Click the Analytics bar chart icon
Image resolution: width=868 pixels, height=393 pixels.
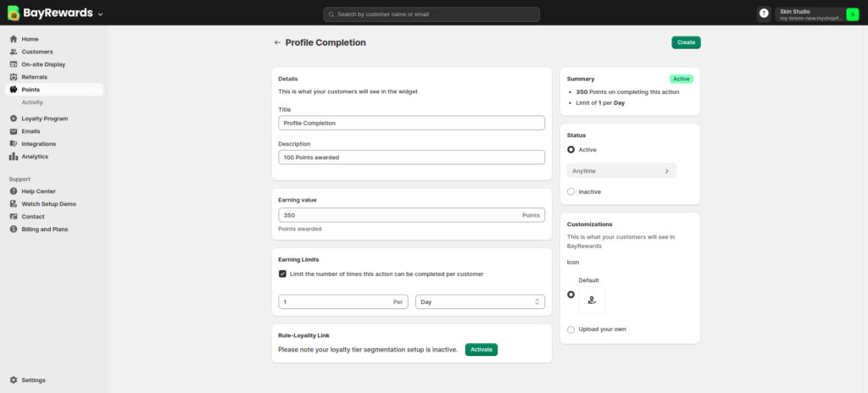(x=14, y=157)
